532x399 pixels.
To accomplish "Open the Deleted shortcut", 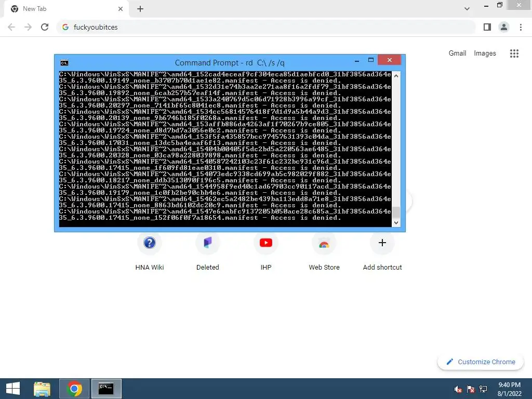I will (208, 251).
